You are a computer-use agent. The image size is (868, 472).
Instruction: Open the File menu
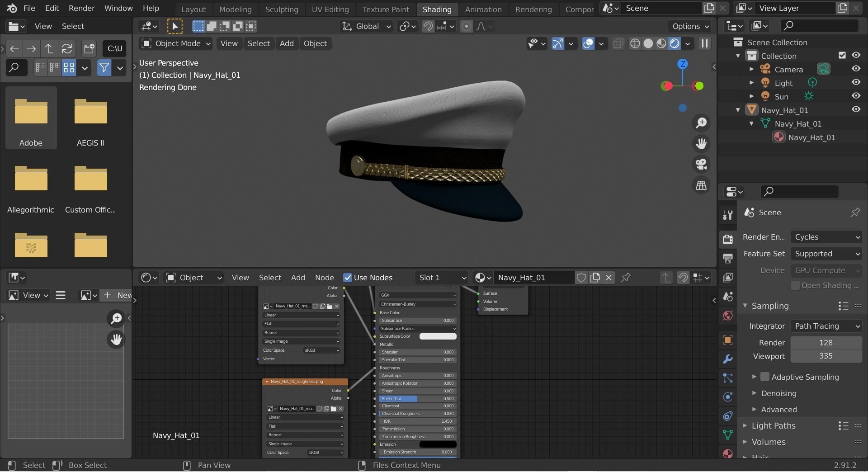pyautogui.click(x=29, y=8)
